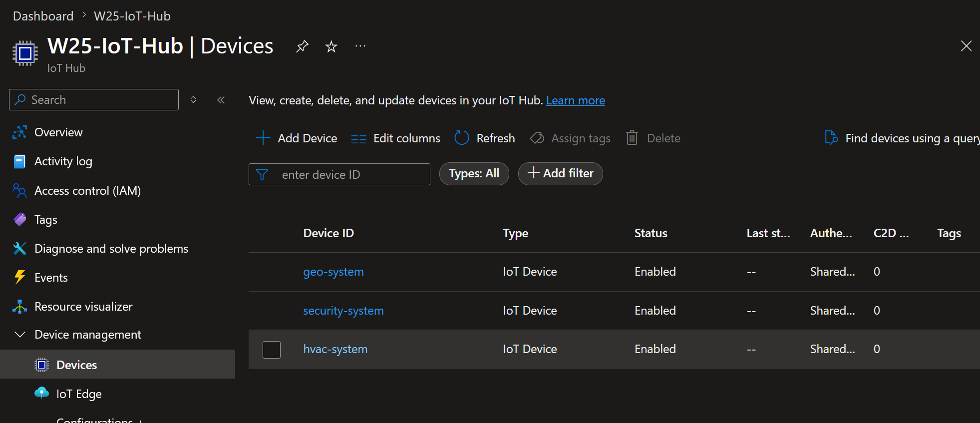Follow the Learn more link
The image size is (980, 423).
tap(576, 100)
